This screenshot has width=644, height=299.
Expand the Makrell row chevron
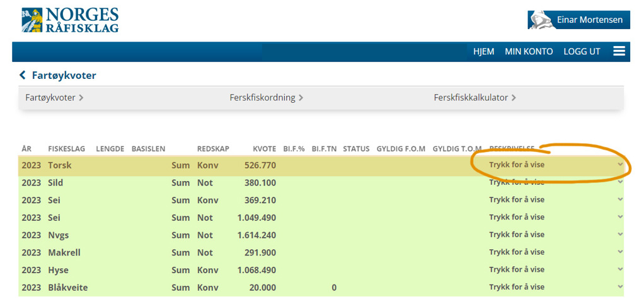[x=620, y=252]
